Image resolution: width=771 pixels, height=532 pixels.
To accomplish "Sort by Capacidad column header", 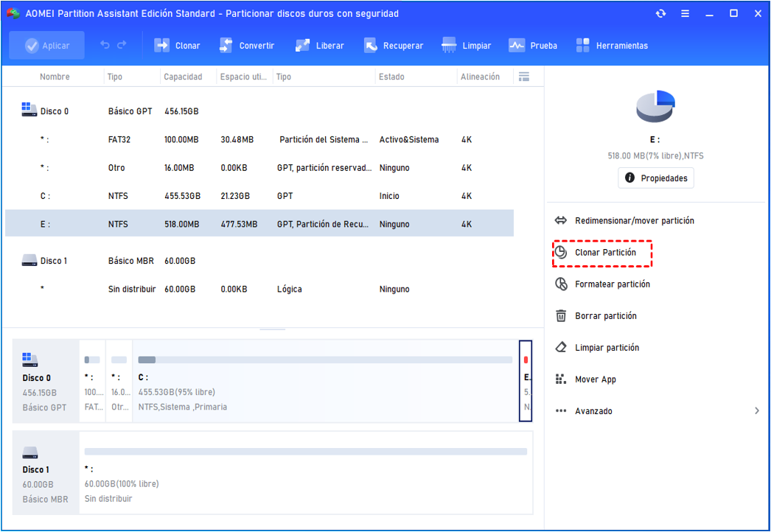I will 183,77.
